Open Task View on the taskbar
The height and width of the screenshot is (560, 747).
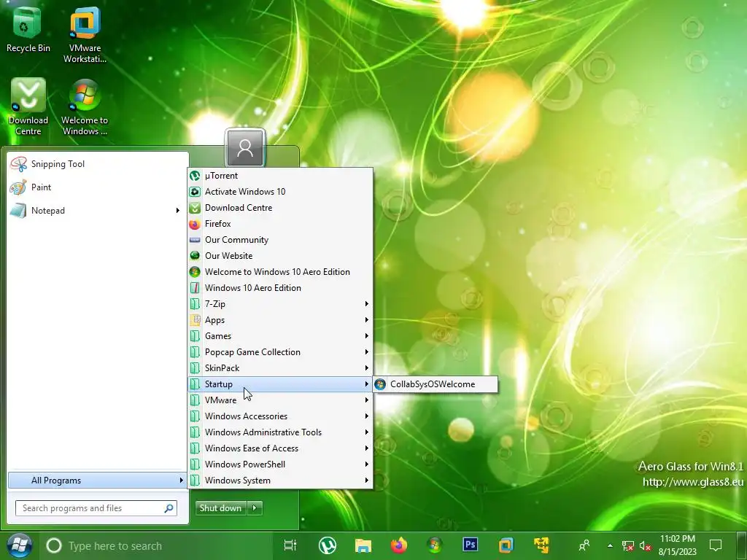click(x=290, y=545)
